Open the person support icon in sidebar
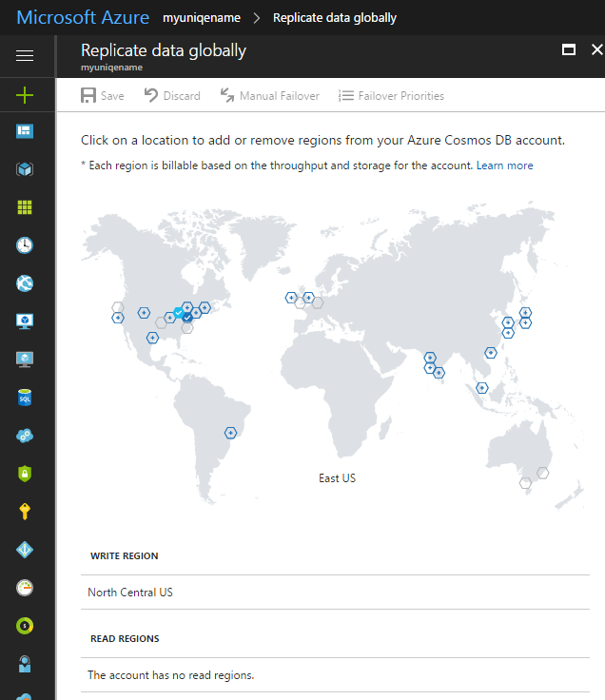This screenshot has width=605, height=700. click(25, 664)
